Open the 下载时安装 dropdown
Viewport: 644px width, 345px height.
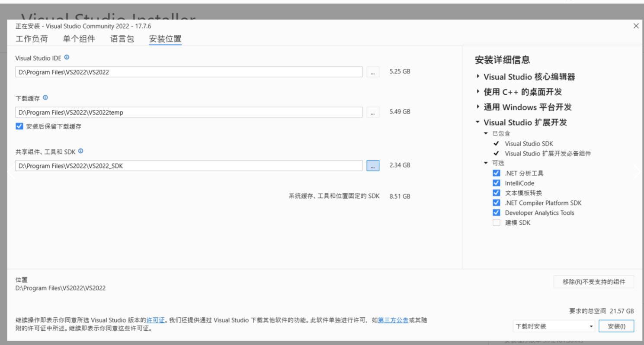554,326
